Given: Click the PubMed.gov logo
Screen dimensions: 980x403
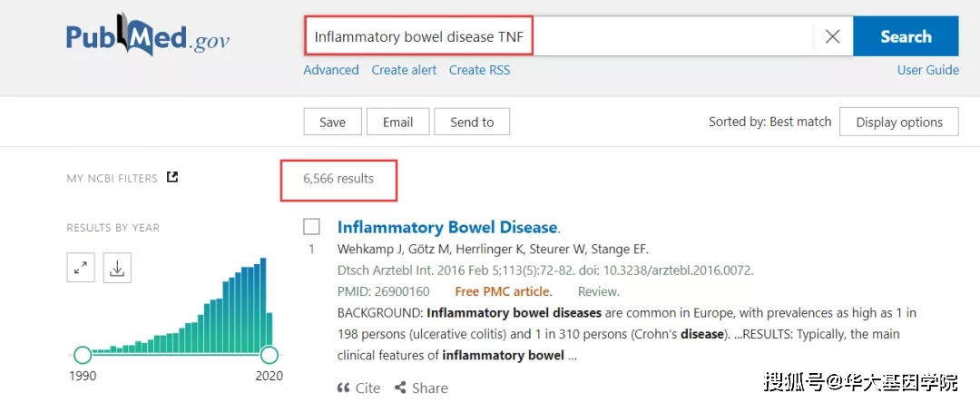Looking at the screenshot, I should coord(147,35).
